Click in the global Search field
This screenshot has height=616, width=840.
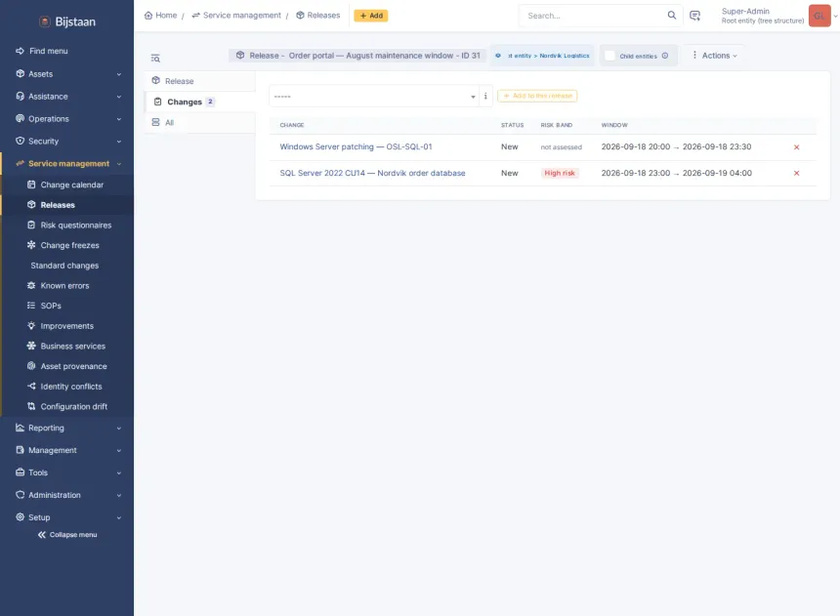point(594,16)
